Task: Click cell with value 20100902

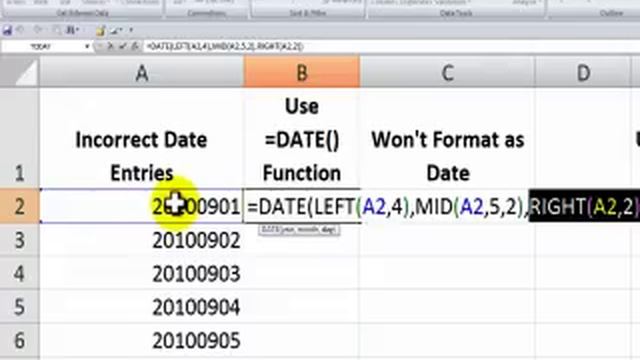Action: pos(142,240)
